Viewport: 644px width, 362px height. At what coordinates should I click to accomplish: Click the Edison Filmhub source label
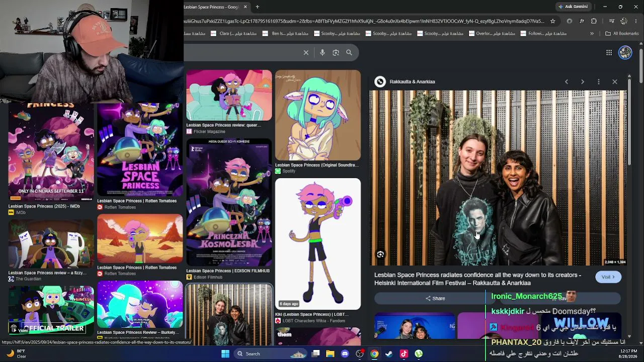coord(208,278)
